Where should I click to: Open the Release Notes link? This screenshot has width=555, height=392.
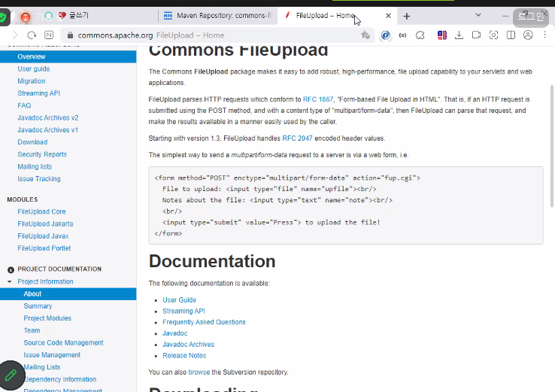coord(184,356)
